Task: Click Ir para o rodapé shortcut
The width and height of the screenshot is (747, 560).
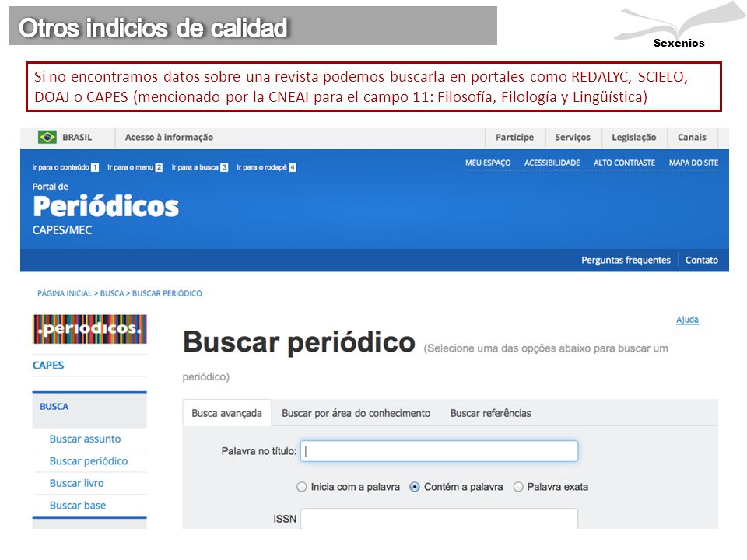Action: pos(266,167)
